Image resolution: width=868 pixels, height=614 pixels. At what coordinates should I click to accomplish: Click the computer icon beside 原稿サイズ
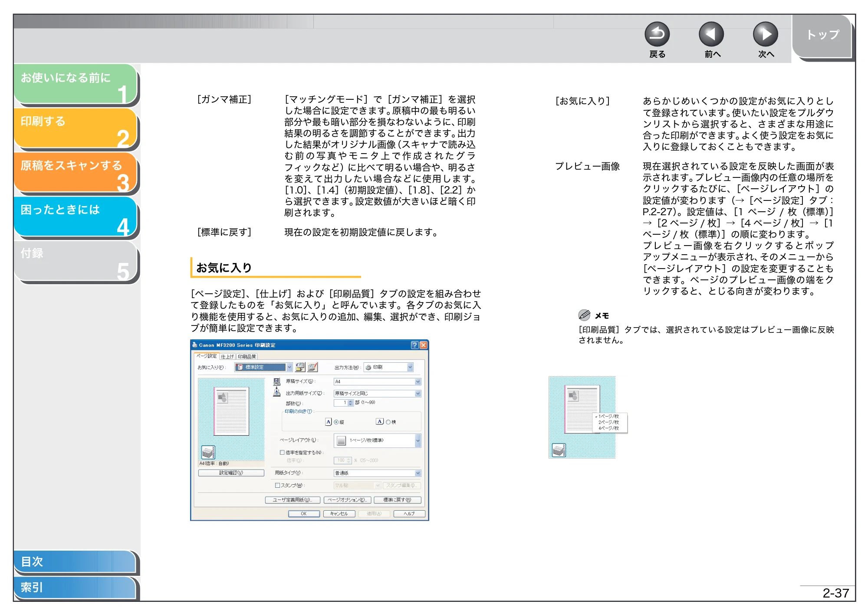[x=276, y=381]
